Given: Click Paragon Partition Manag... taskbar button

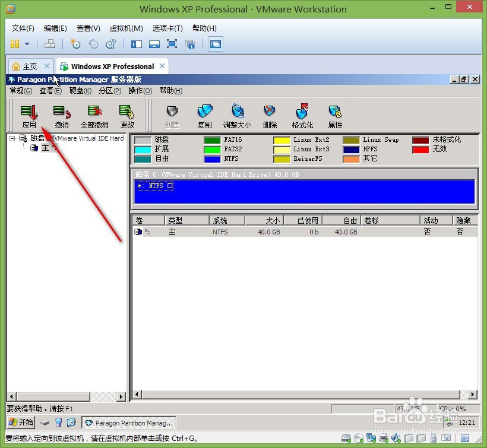Looking at the screenshot, I should pyautogui.click(x=129, y=422).
